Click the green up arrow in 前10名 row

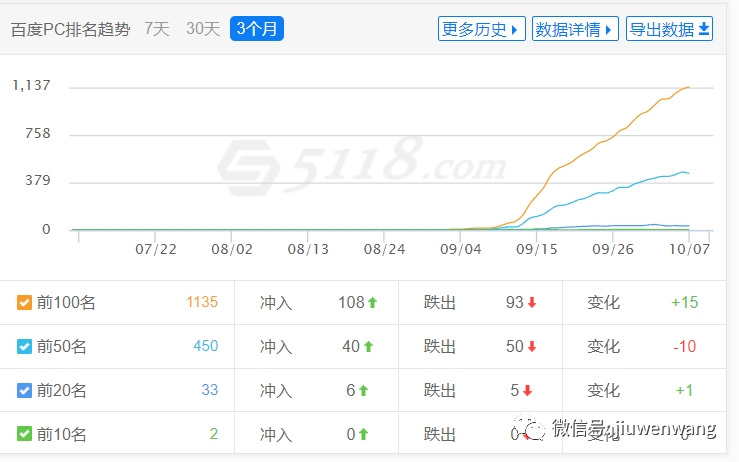tap(363, 434)
